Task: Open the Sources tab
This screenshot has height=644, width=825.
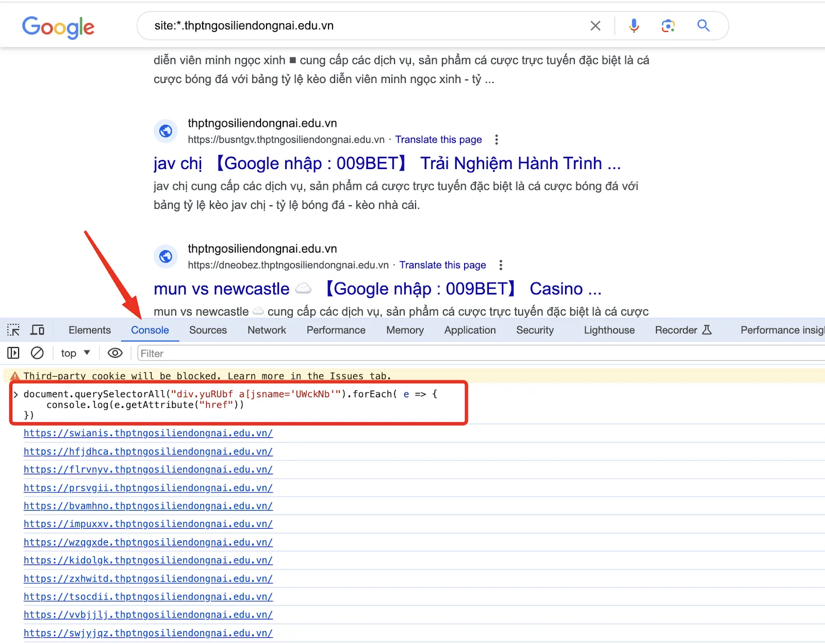Action: [x=208, y=330]
